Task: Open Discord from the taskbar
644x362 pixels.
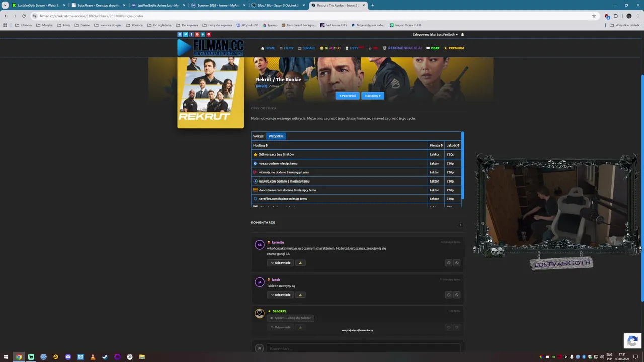Action: click(68, 357)
